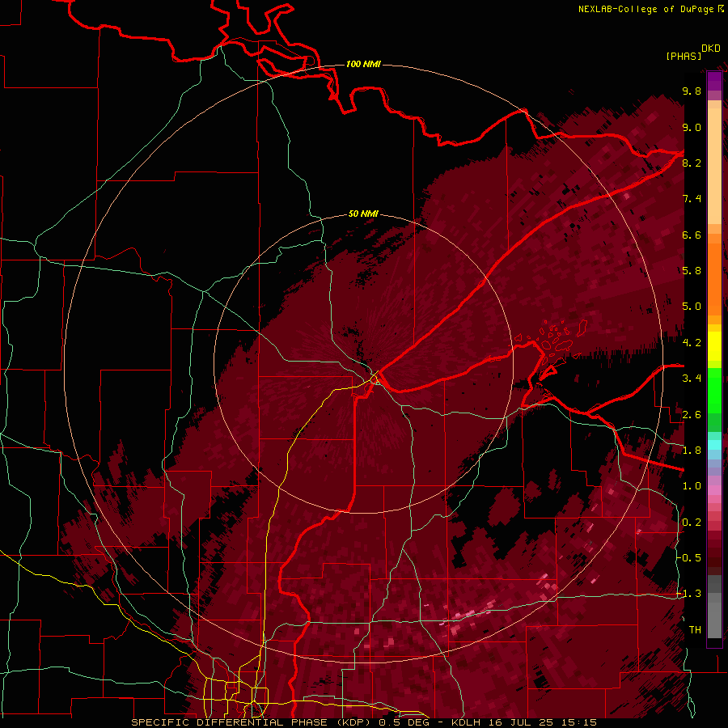Pick the orange color bar segment
The image size is (728, 728).
[x=714, y=278]
